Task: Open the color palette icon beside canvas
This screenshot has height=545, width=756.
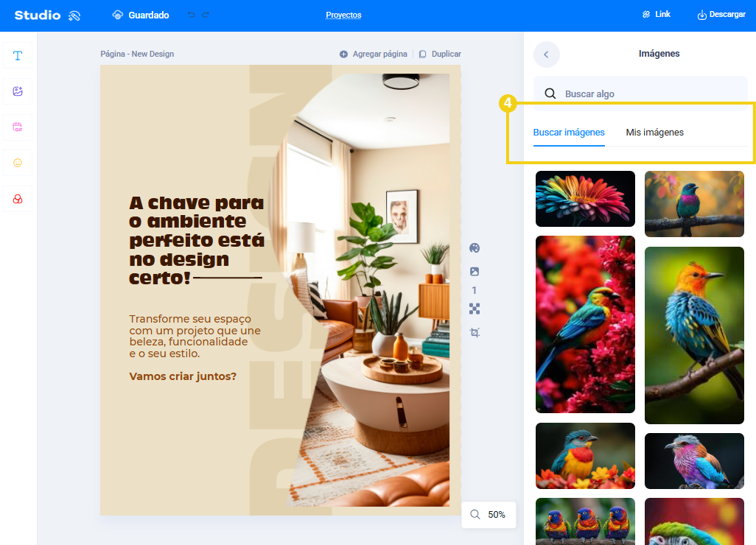Action: coord(475,248)
